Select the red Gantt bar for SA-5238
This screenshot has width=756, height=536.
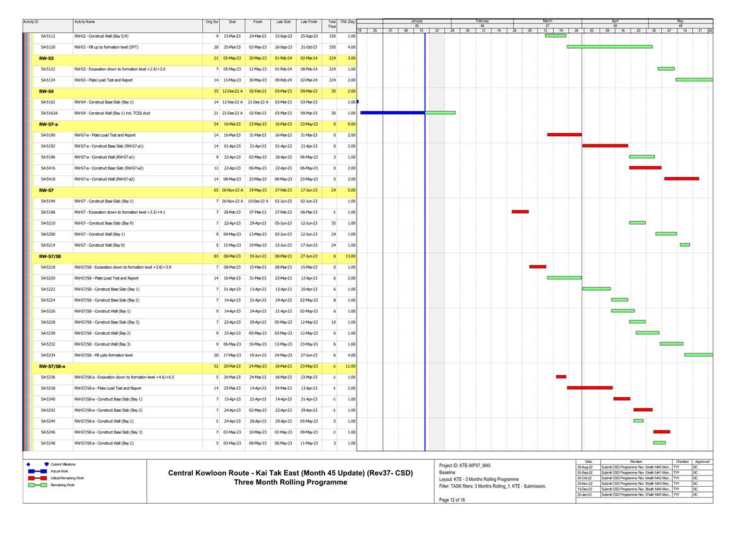[x=590, y=388]
